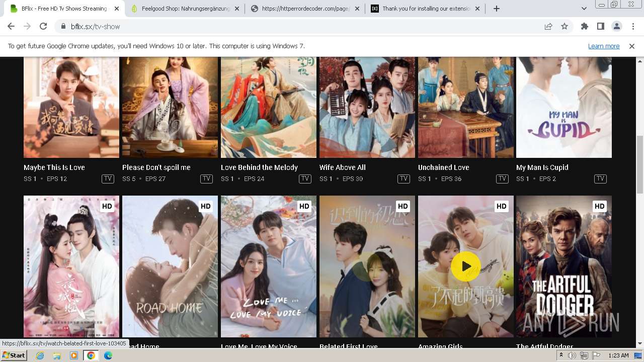The image size is (644, 362).
Task: Click Love Behind the Melody title link
Action: 259,167
